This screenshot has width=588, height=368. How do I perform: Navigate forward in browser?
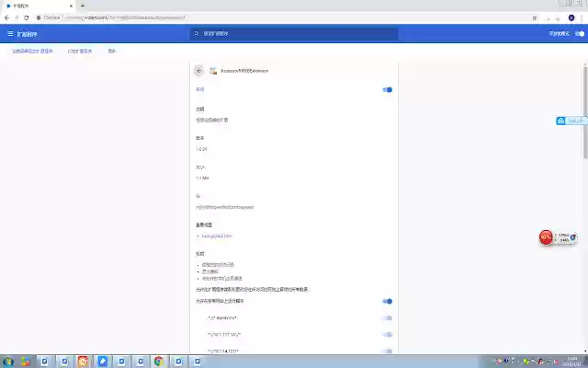coord(17,17)
